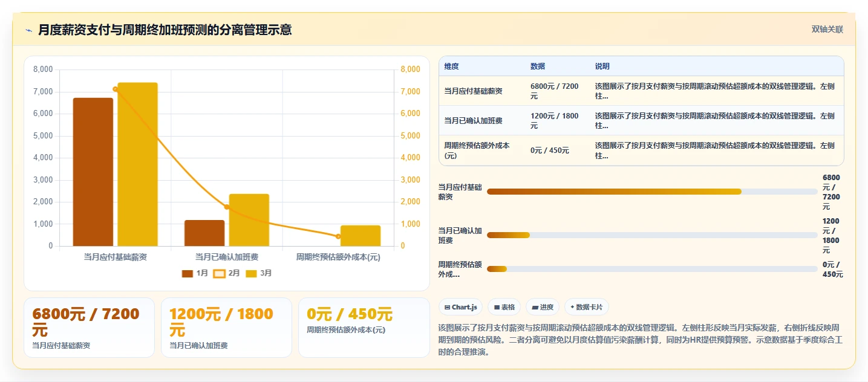Toggle the 2月 legend series

coord(227,273)
